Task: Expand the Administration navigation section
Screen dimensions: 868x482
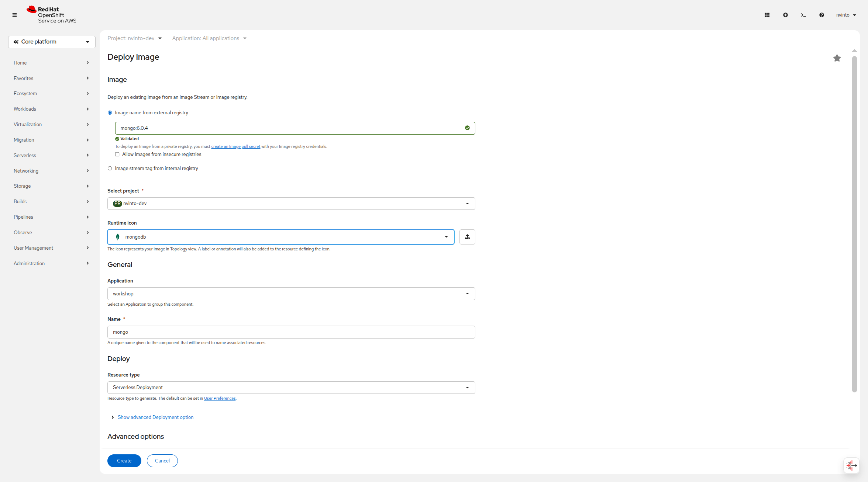Action: (51, 263)
